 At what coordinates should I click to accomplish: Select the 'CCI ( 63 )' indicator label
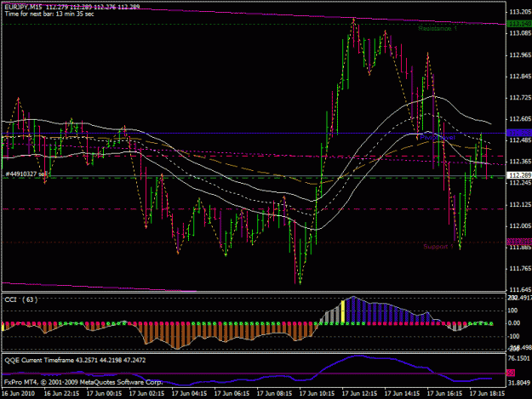tap(20, 299)
